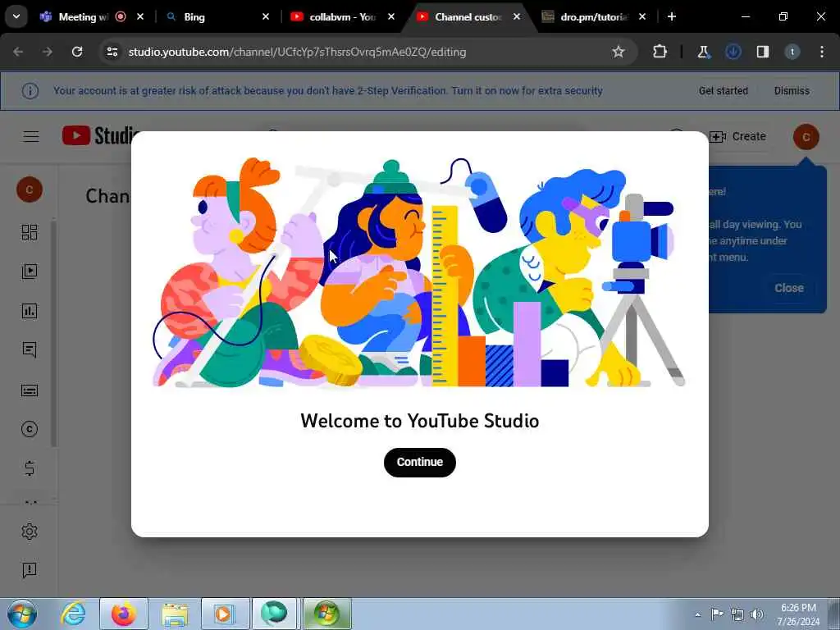Reload the page

coord(77,52)
